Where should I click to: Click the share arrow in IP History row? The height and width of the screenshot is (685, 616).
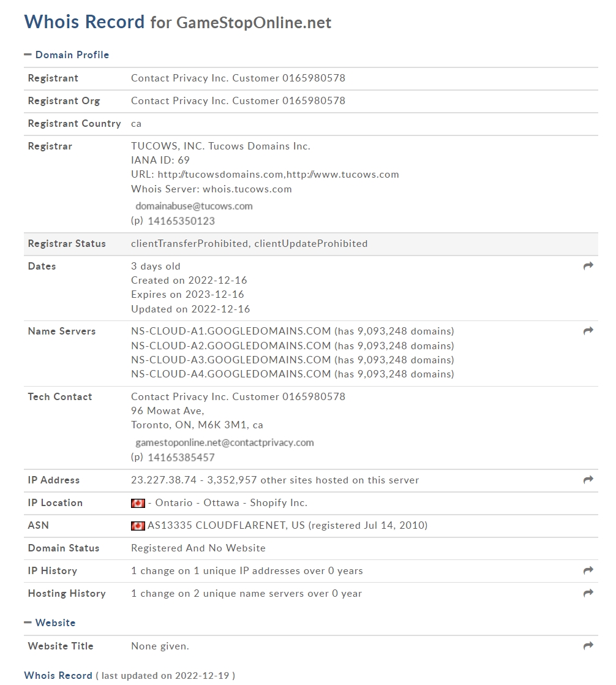tap(588, 570)
